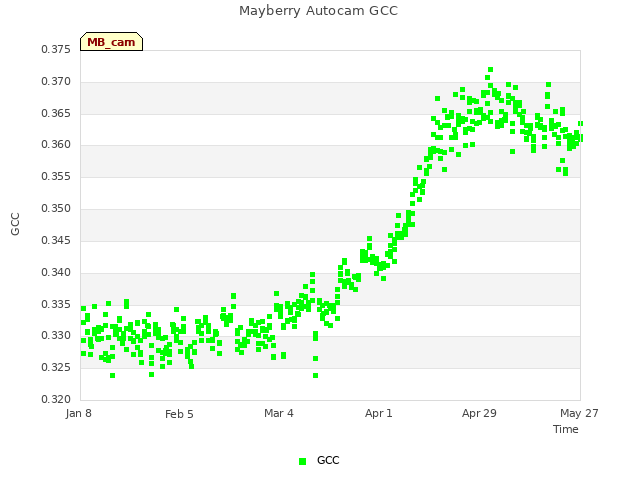Click the 0.330 y-axis value
This screenshot has width=640, height=480.
tap(56, 336)
